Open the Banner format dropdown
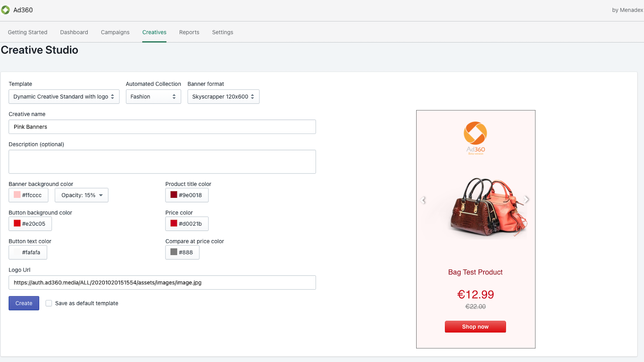The height and width of the screenshot is (362, 644). (x=223, y=97)
